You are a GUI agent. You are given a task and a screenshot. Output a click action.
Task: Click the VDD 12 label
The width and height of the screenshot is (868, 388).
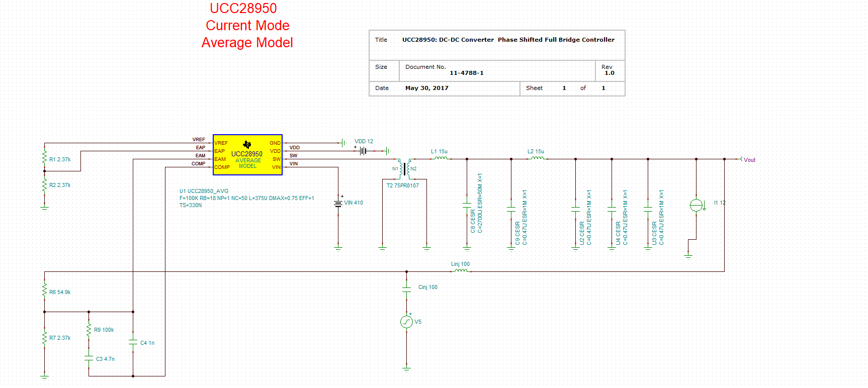pyautogui.click(x=364, y=141)
